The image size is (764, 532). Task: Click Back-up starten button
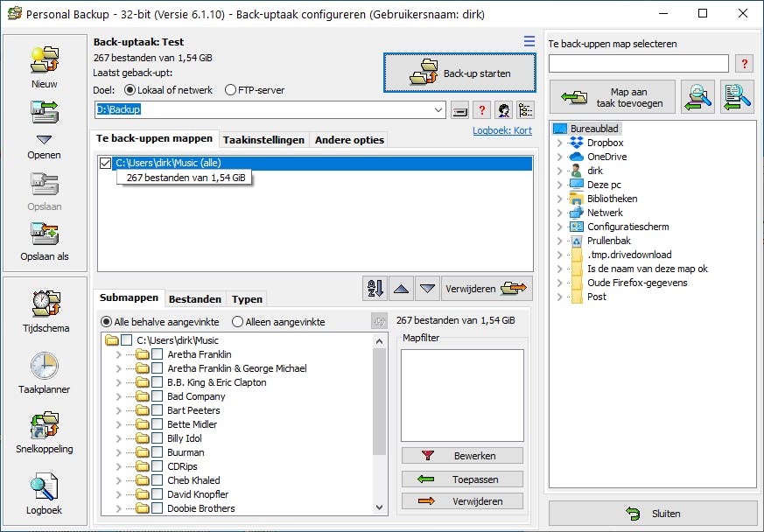pos(459,73)
